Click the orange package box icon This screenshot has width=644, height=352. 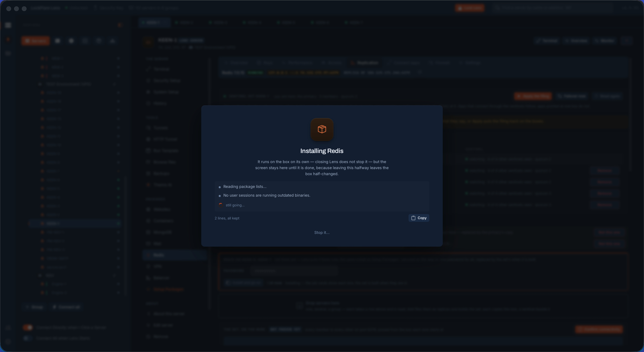[322, 129]
